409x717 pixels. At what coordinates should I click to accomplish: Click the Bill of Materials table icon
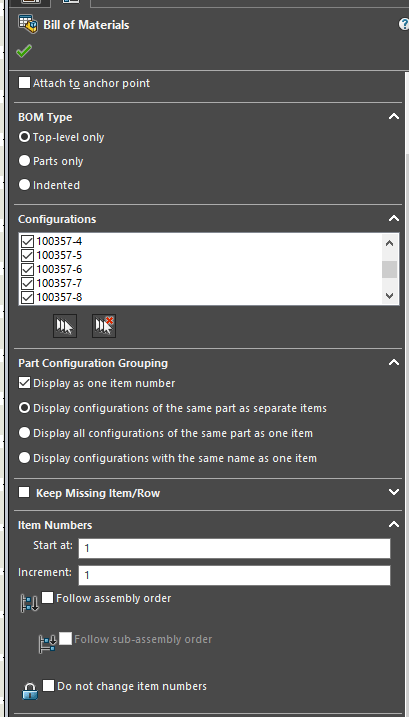click(27, 24)
